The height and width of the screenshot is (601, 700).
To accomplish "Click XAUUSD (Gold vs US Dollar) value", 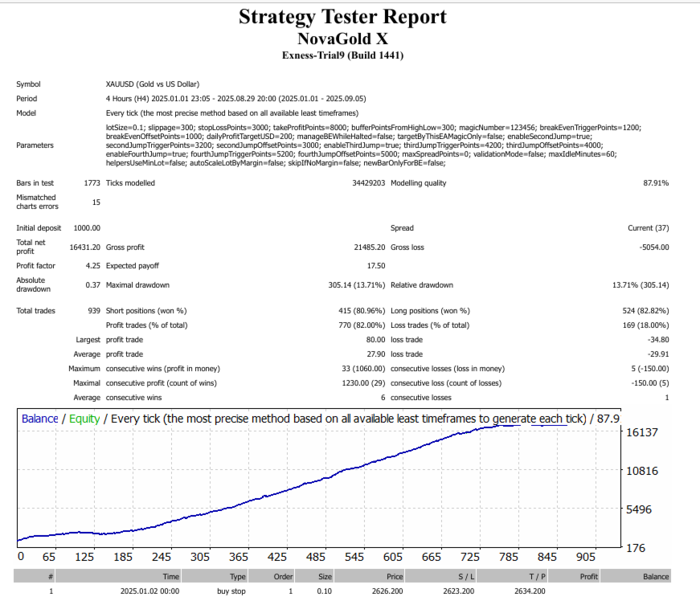I will (152, 84).
